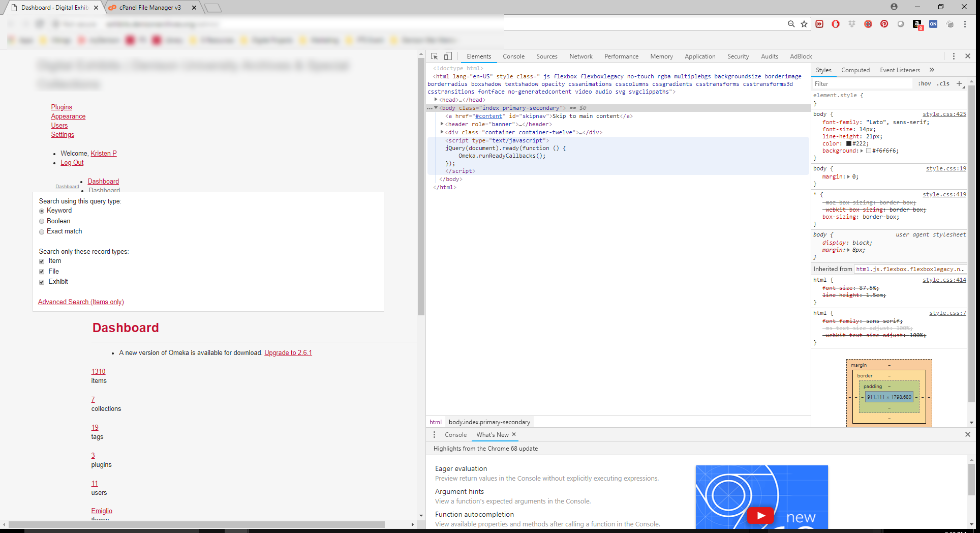Click the Upgrade to 2.6.1 link
Screen dimensions: 980x533
tap(288, 353)
